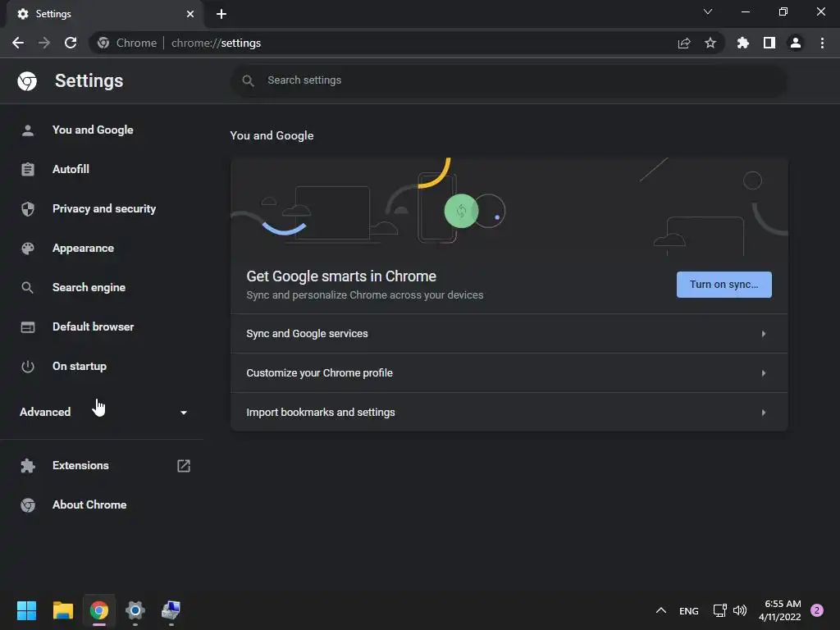Open the clock and date panel
840x630 pixels.
point(780,610)
